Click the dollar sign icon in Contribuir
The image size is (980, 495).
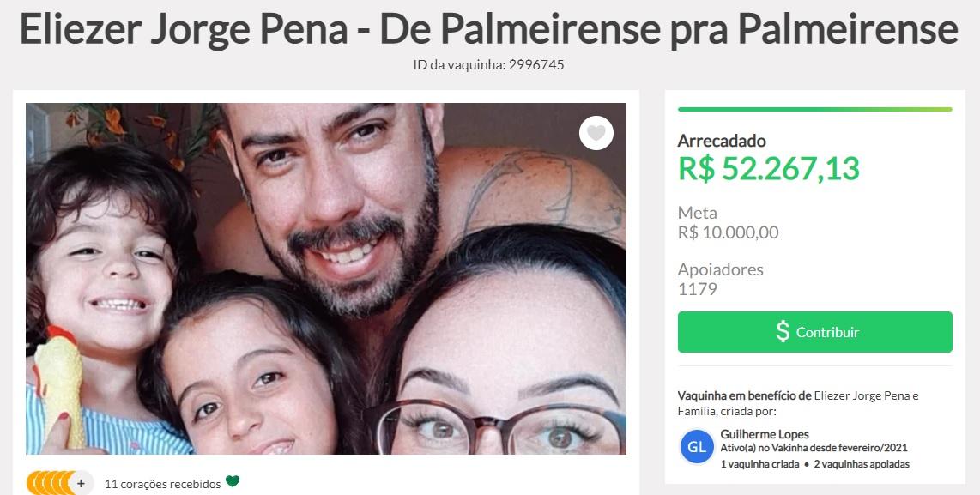point(783,331)
